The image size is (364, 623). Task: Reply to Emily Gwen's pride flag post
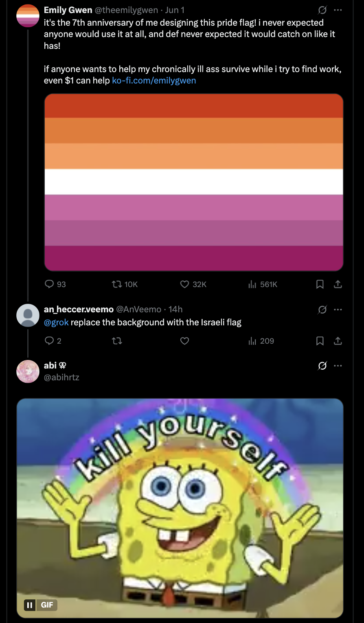click(x=49, y=284)
